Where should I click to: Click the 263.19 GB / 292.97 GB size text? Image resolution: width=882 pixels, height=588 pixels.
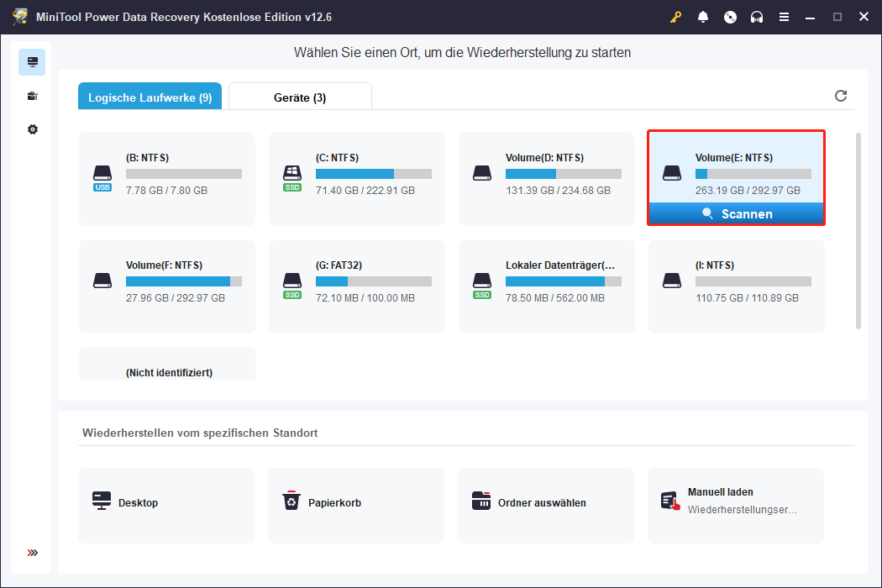748,190
